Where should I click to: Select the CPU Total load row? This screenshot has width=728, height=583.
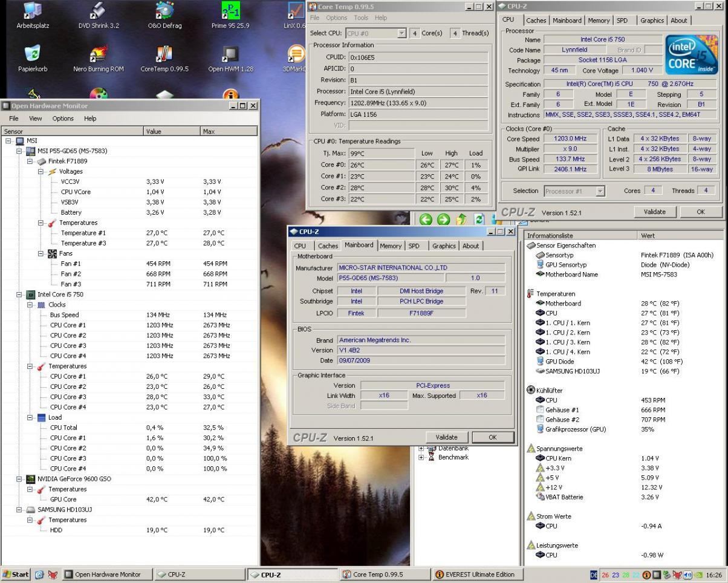tap(129, 428)
